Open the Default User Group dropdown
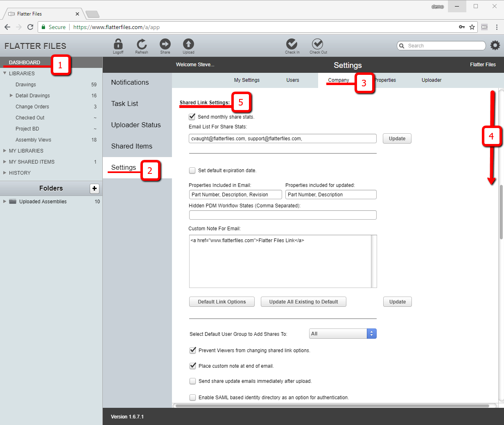The image size is (504, 425). click(x=343, y=334)
